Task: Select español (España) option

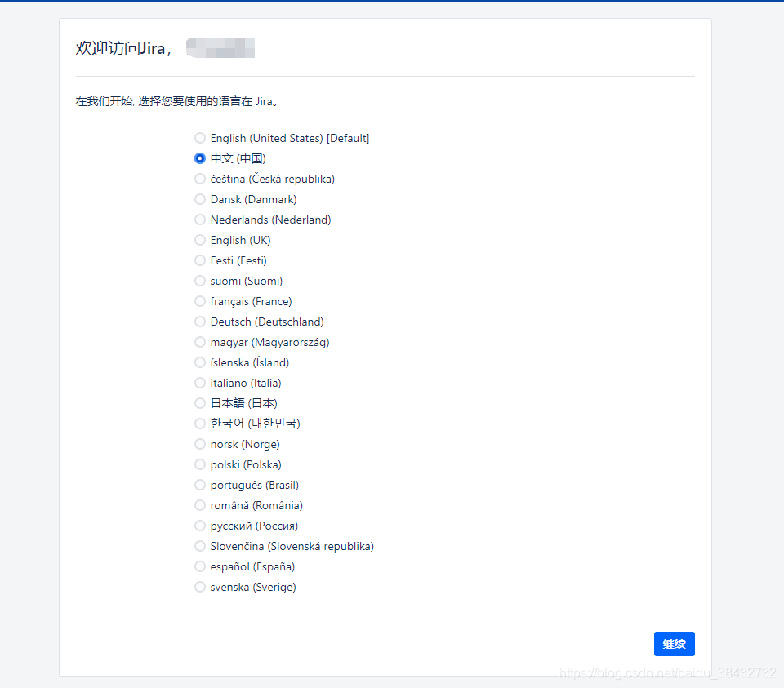Action: (200, 566)
